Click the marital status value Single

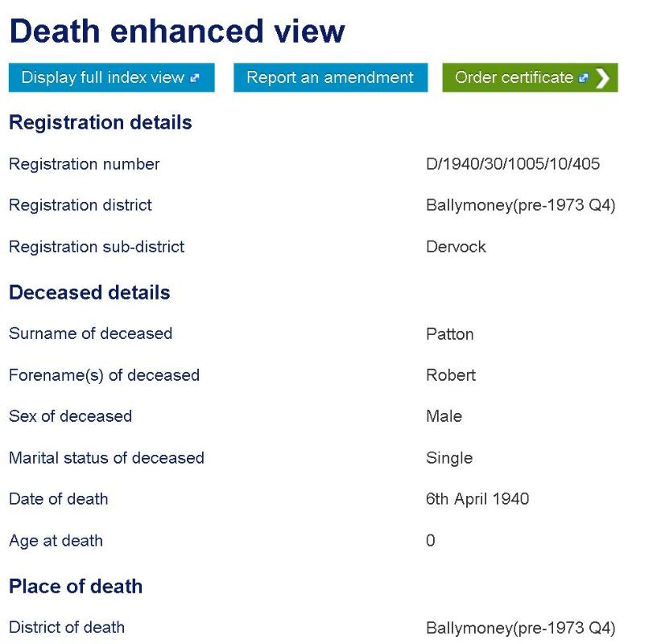coord(449,458)
